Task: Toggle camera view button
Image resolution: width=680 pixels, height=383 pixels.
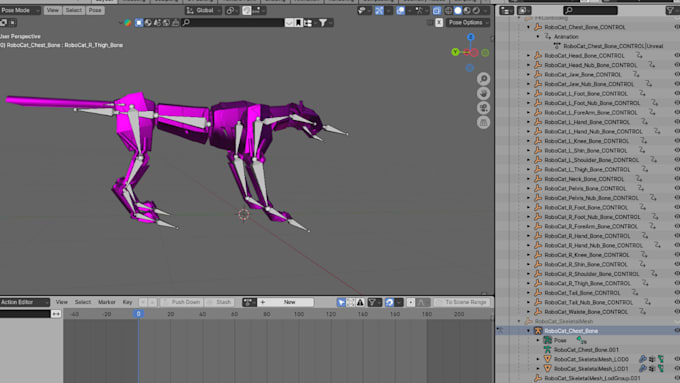Action: (x=484, y=108)
